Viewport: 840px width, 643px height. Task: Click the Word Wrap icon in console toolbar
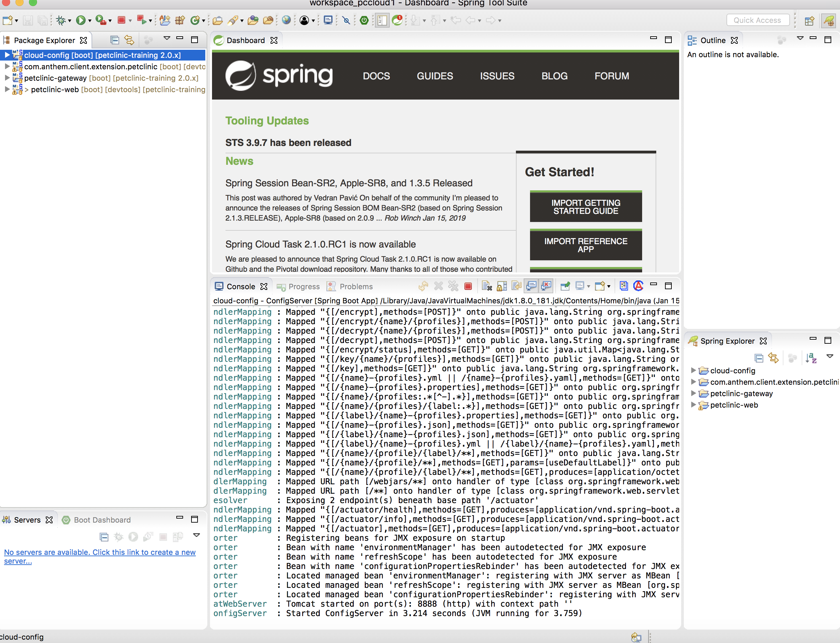coord(516,286)
